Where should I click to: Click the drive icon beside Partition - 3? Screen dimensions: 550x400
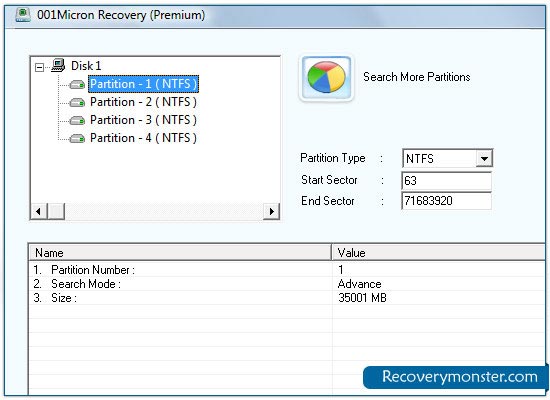click(77, 120)
